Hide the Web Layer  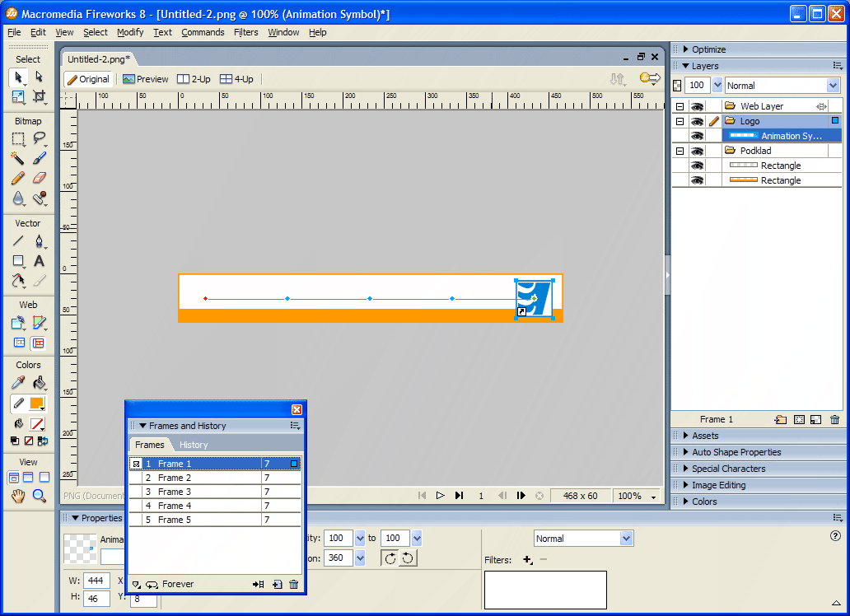click(697, 106)
